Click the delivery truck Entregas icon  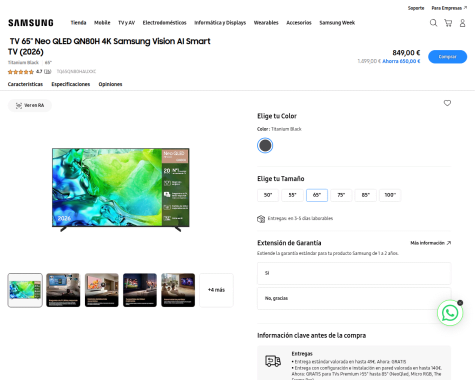click(273, 361)
